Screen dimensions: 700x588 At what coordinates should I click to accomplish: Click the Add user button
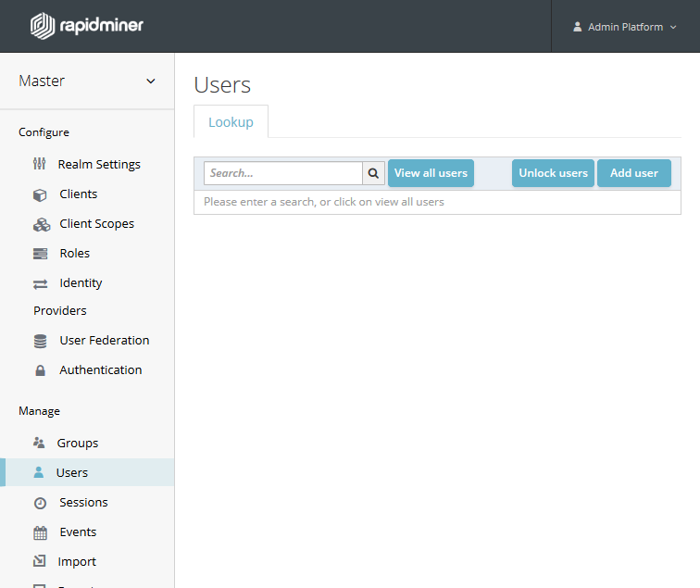633,173
